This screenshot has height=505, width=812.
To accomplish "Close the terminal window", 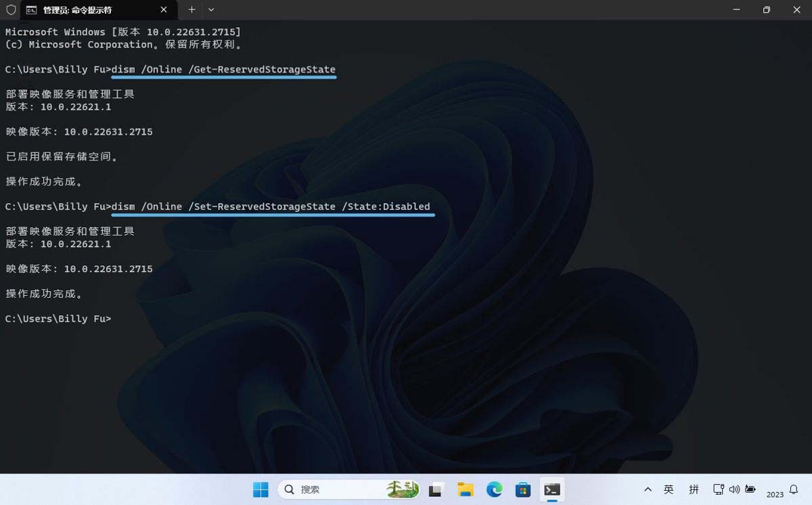I will tap(796, 10).
